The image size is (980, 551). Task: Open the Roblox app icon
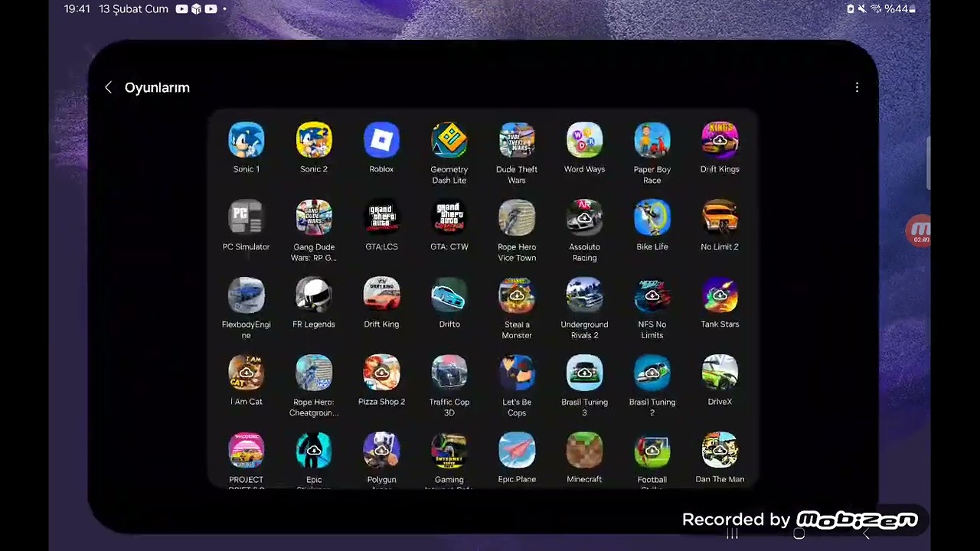click(x=381, y=141)
